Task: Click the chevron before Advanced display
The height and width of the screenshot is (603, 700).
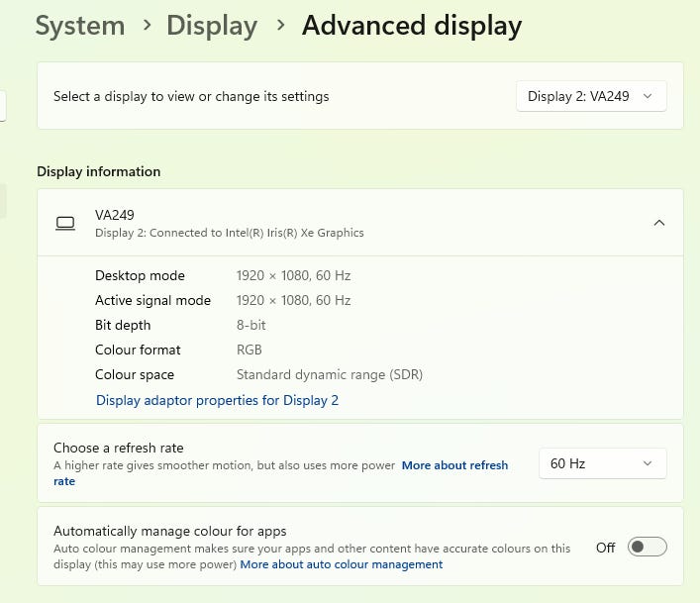Action: point(280,26)
